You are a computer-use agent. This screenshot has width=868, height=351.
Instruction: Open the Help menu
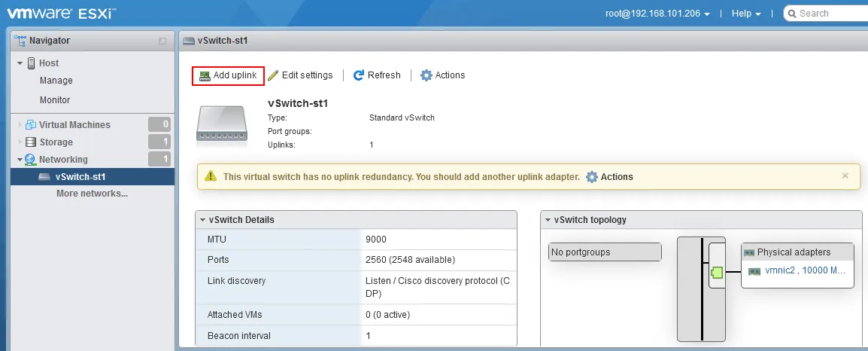point(746,14)
